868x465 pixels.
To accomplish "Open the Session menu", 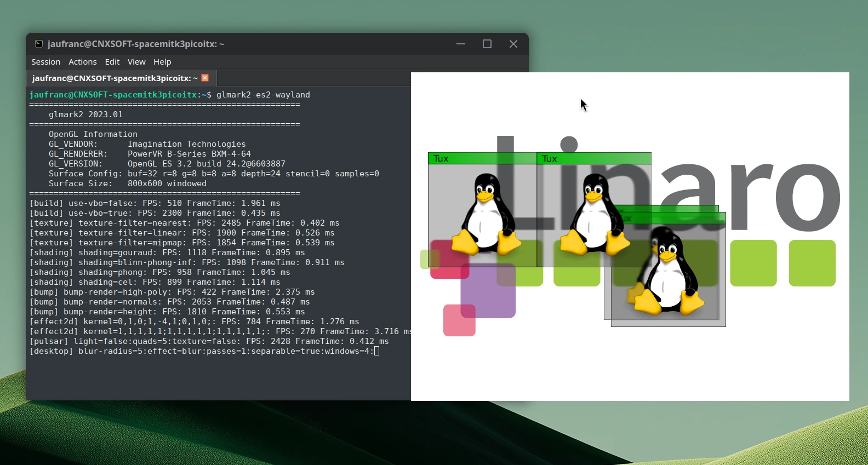I will click(45, 62).
